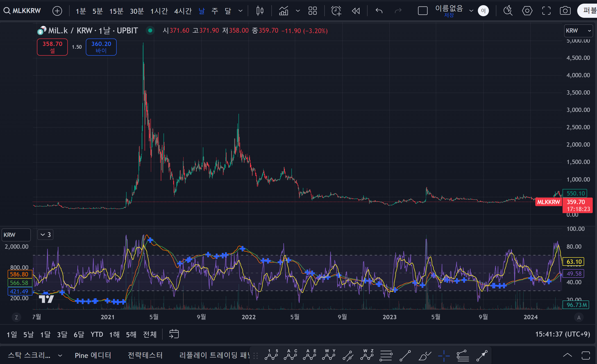The width and height of the screenshot is (597, 364).
Task: Select the arrow line tool
Action: 482,355
